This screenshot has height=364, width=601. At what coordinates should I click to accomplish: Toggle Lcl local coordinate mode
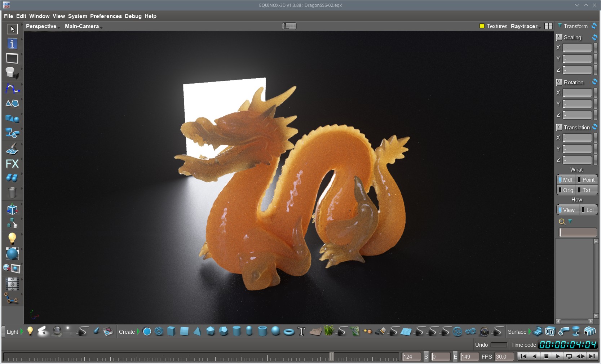tap(588, 210)
